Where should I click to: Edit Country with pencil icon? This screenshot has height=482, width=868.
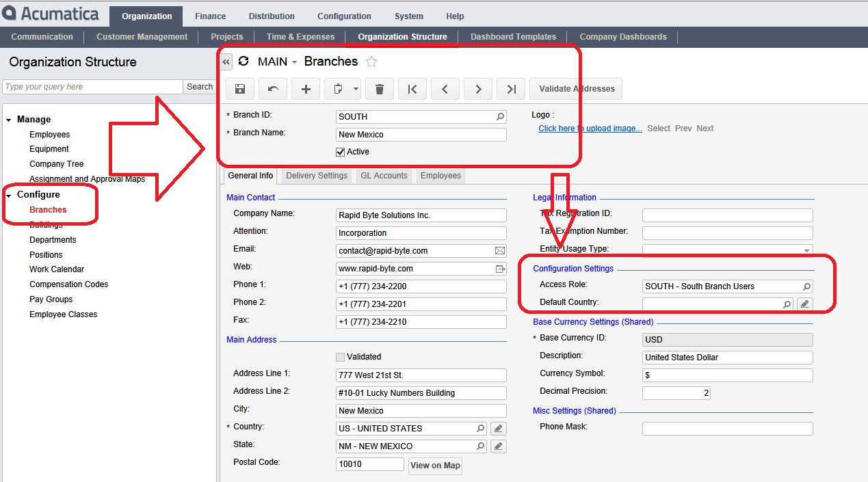pyautogui.click(x=499, y=429)
